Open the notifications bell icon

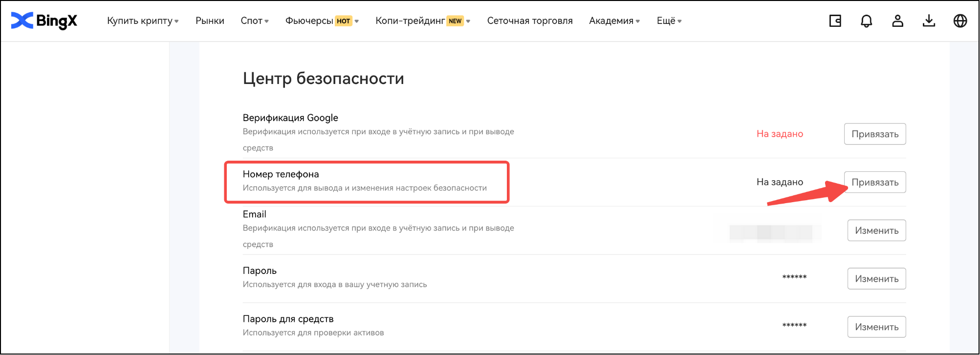point(866,21)
